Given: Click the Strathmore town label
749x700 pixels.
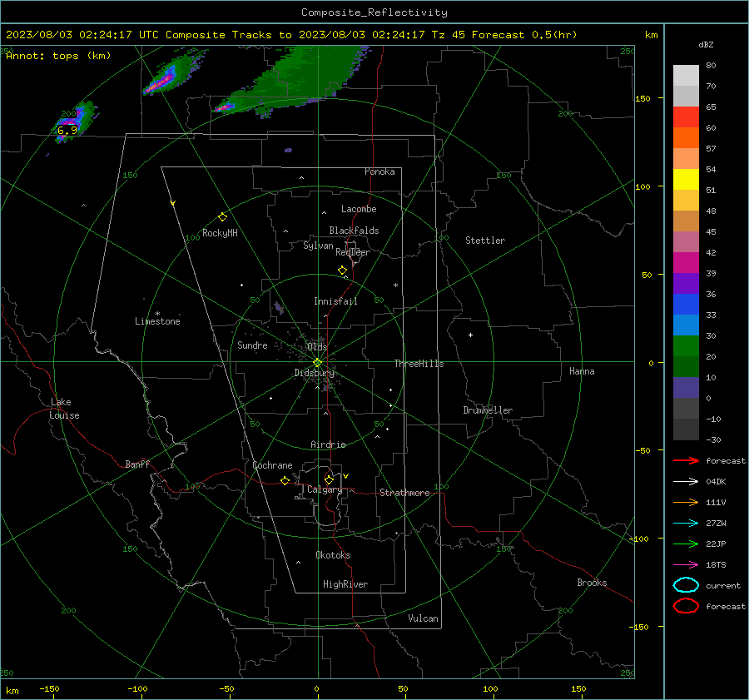Looking at the screenshot, I should pos(404,493).
